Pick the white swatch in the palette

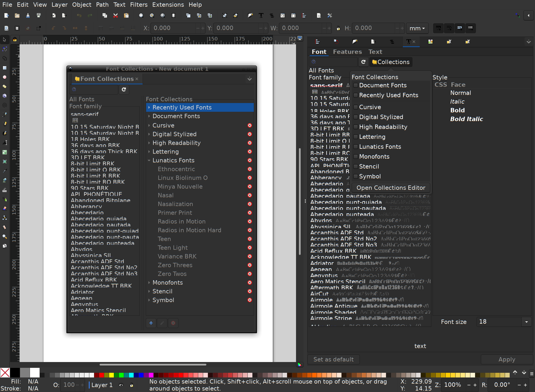[35, 373]
